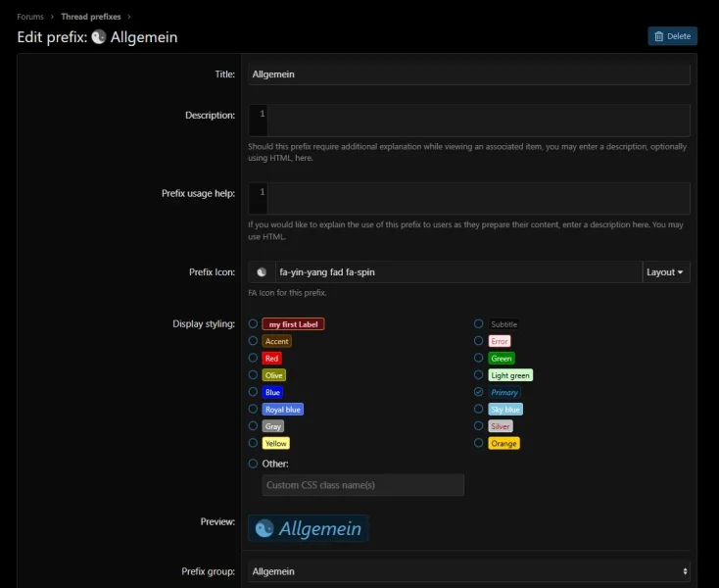Expand the Prefix group dropdown

coord(468,571)
